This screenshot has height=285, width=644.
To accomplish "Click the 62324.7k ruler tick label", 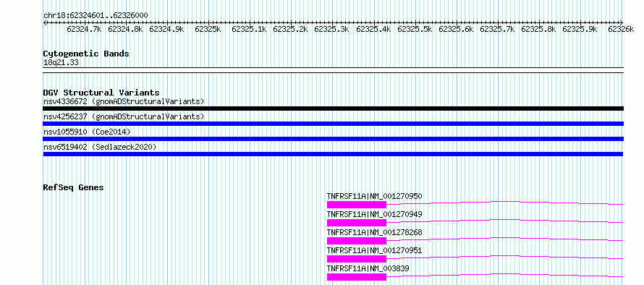I will 84,29.
